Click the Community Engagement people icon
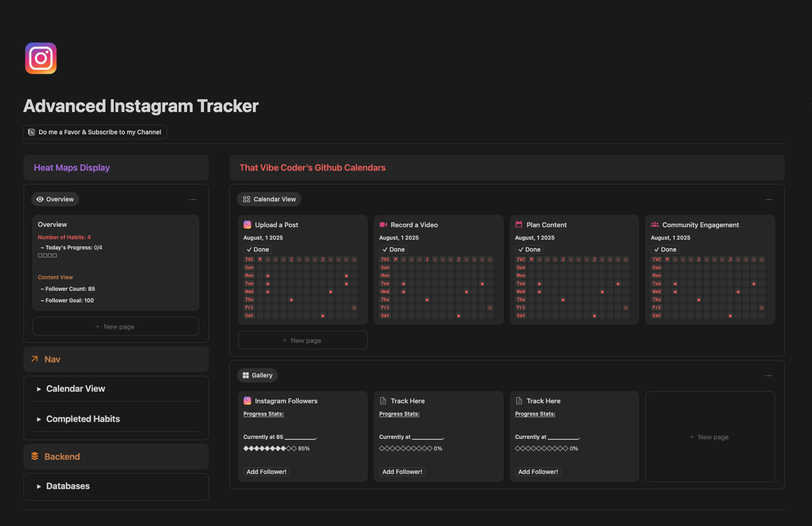 (x=655, y=225)
